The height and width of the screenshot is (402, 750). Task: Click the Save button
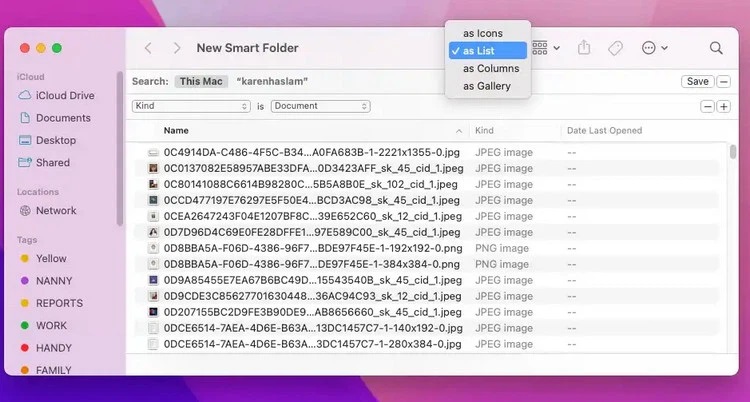[697, 81]
